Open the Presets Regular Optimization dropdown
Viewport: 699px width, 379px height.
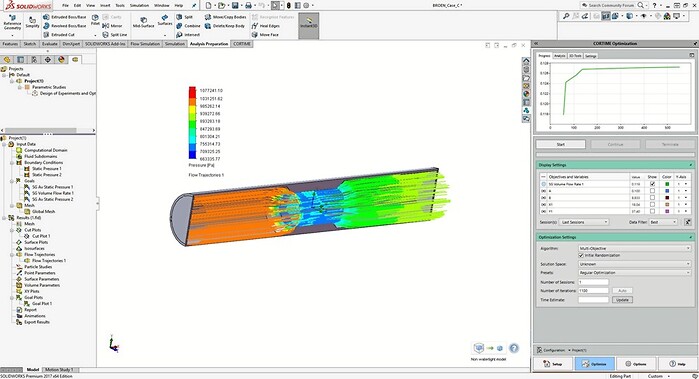tap(635, 272)
